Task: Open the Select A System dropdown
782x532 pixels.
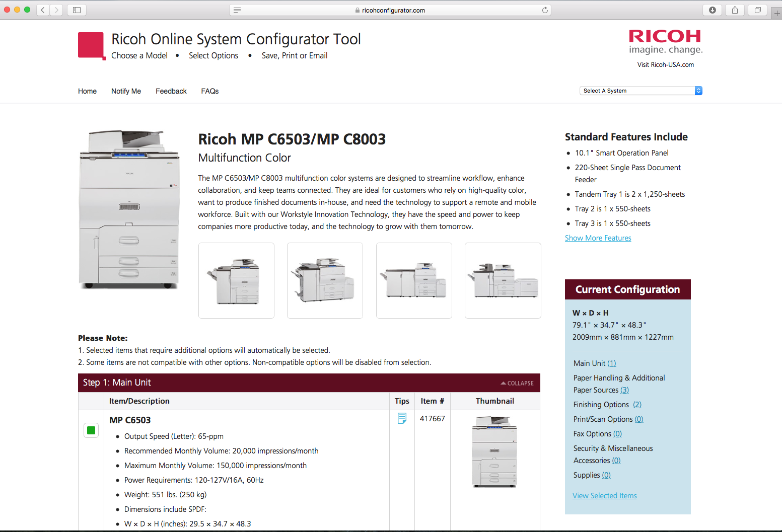Action: tap(641, 91)
